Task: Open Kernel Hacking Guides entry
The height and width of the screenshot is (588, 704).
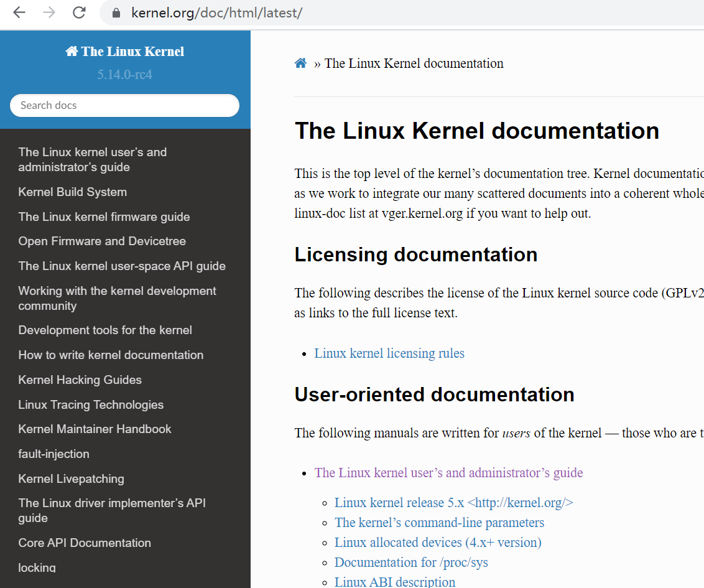Action: coord(80,380)
